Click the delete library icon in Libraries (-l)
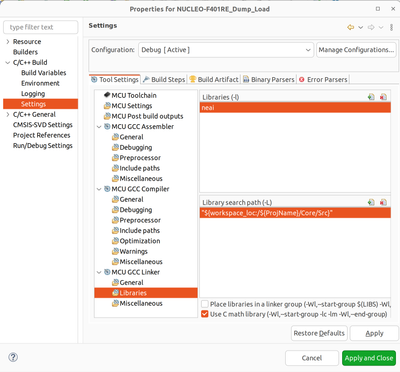Viewport: 400px width, 372px height. (x=383, y=97)
